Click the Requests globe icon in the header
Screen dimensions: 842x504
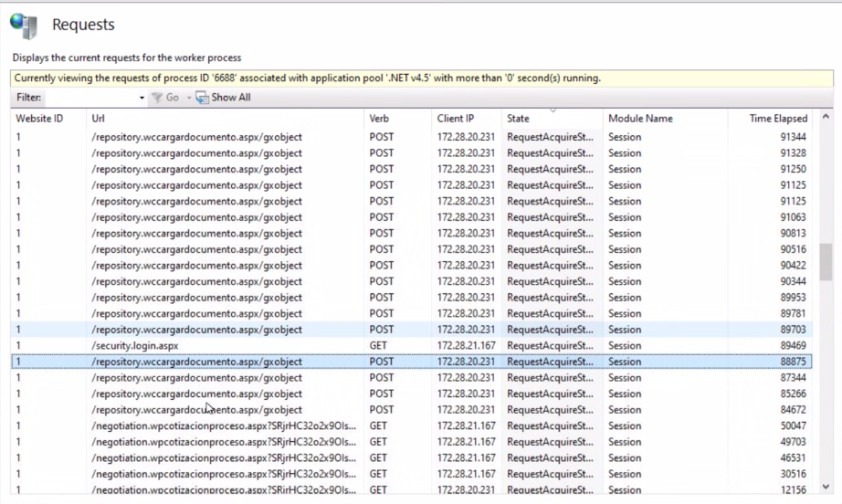(x=23, y=24)
